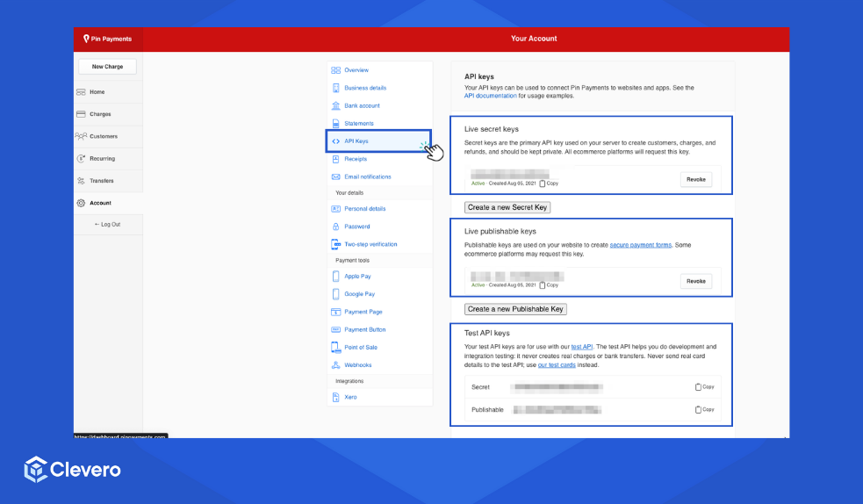Click the Google Pay phone icon
Viewport: 863px width, 504px height.
coord(335,294)
